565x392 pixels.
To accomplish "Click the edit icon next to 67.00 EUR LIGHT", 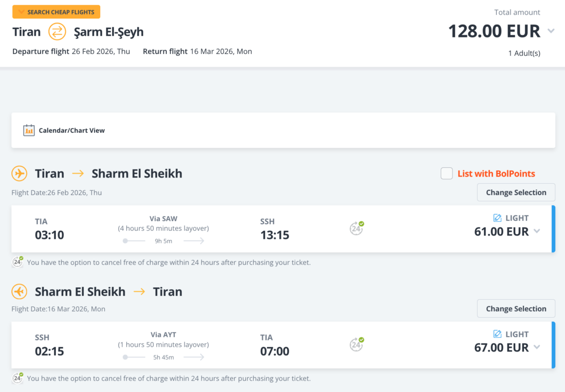I will click(x=497, y=334).
